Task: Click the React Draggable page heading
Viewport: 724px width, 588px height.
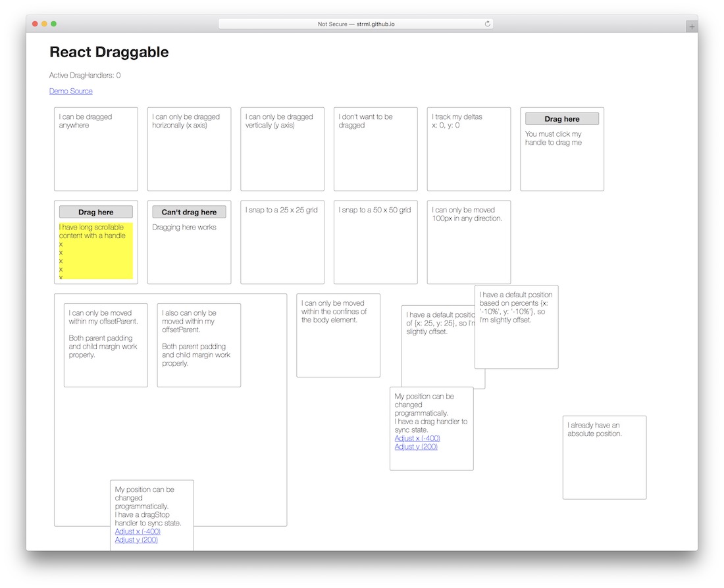Action: pyautogui.click(x=109, y=52)
